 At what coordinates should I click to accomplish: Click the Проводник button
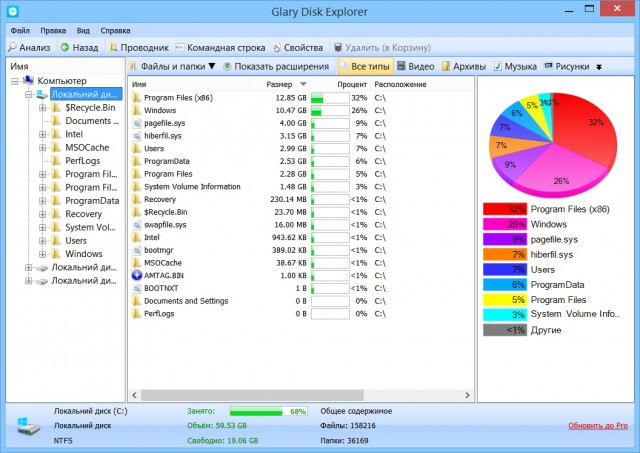139,48
